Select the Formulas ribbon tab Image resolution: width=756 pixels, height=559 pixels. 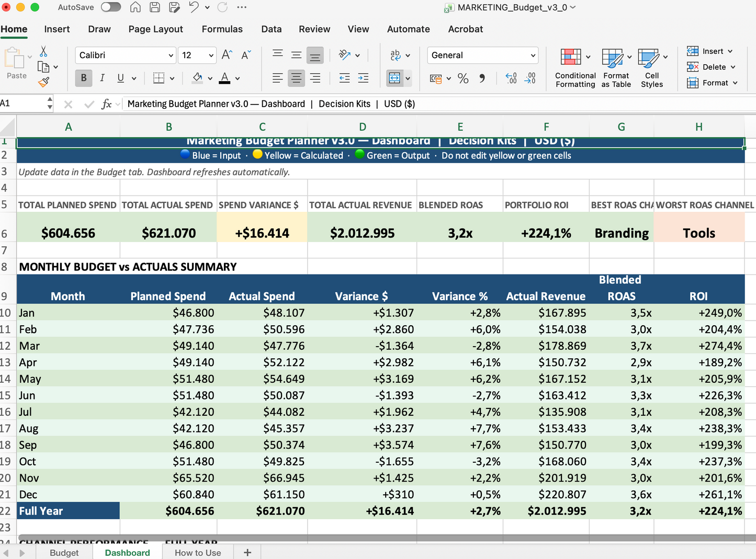tap(222, 29)
